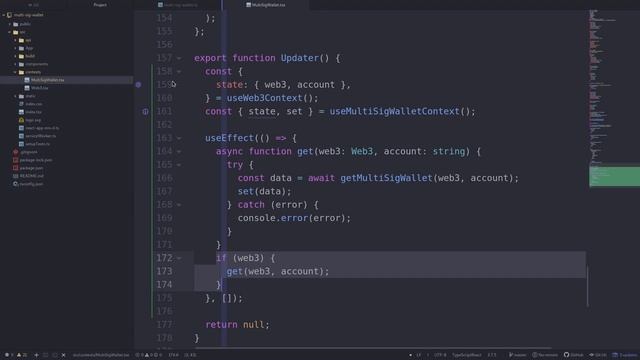Viewport: 640px width, 360px height.
Task: Fold the if (web3) block at line 172
Action: point(179,258)
